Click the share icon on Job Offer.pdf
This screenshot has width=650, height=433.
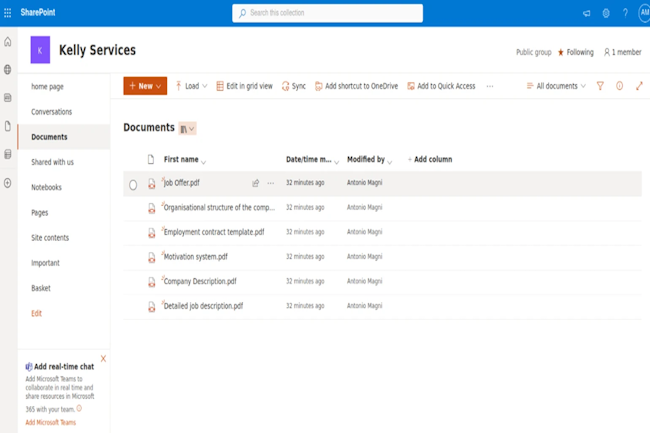[256, 183]
